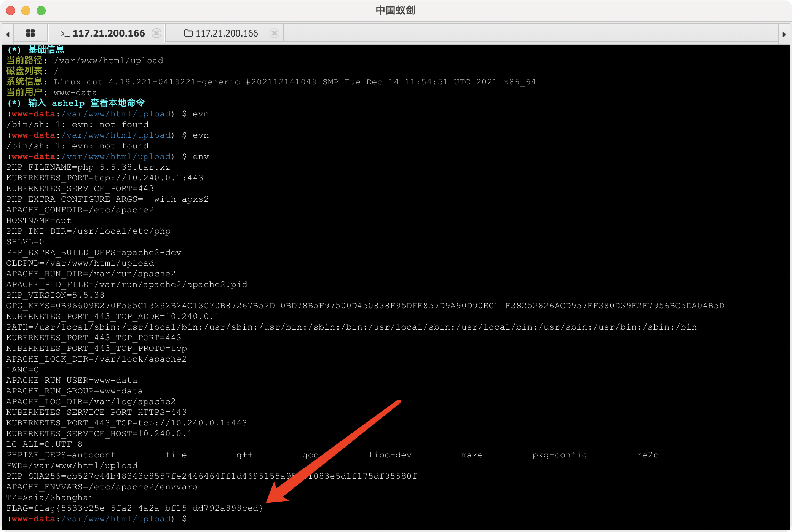This screenshot has height=532, width=792.
Task: Click the ashelp hint line
Action: [76, 103]
